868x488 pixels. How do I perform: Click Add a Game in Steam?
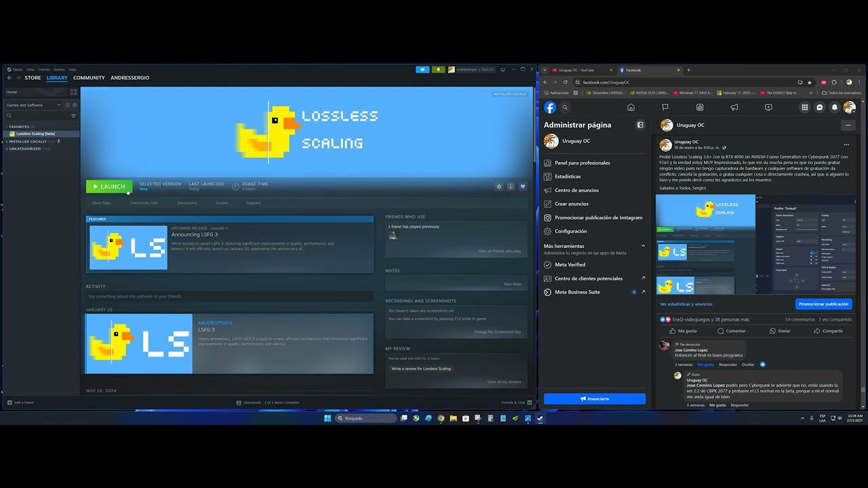[x=20, y=403]
